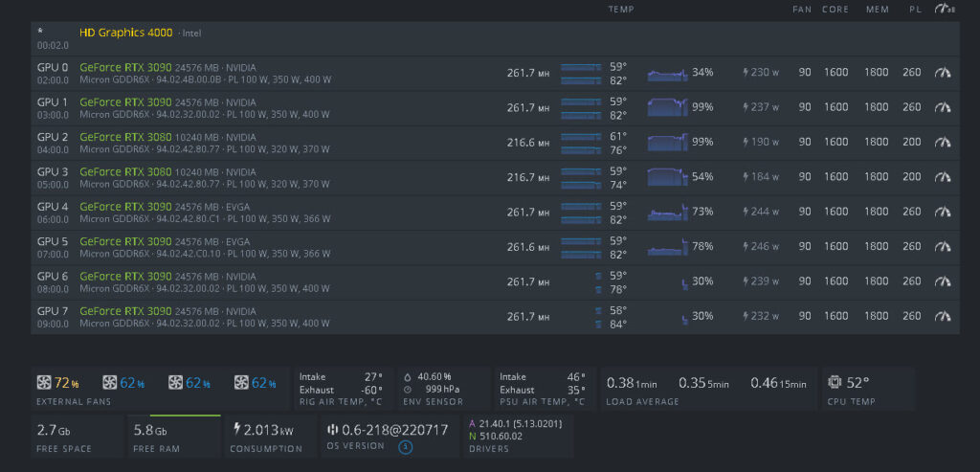980x472 pixels.
Task: Click GPU 5 vBIOS text 94.02.42.C0.10
Action: point(187,254)
